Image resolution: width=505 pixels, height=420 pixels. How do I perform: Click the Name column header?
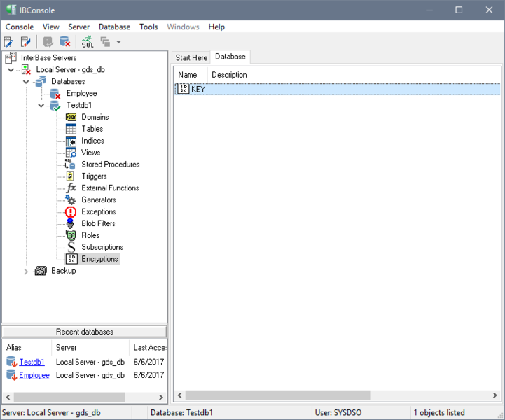tap(191, 75)
